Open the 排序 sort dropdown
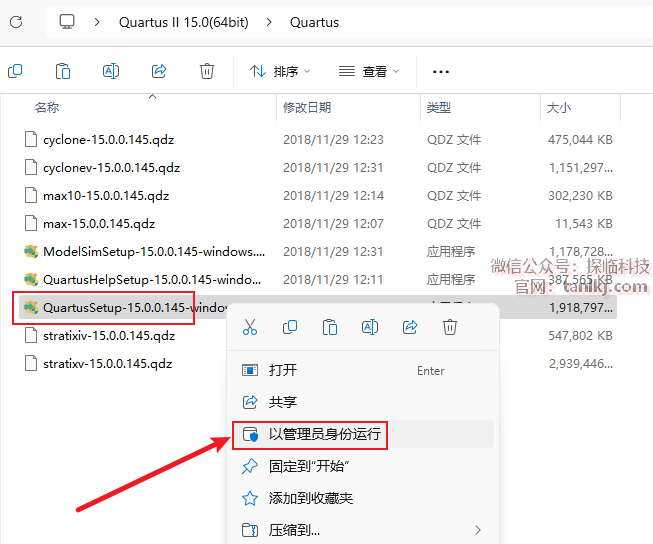 point(280,72)
